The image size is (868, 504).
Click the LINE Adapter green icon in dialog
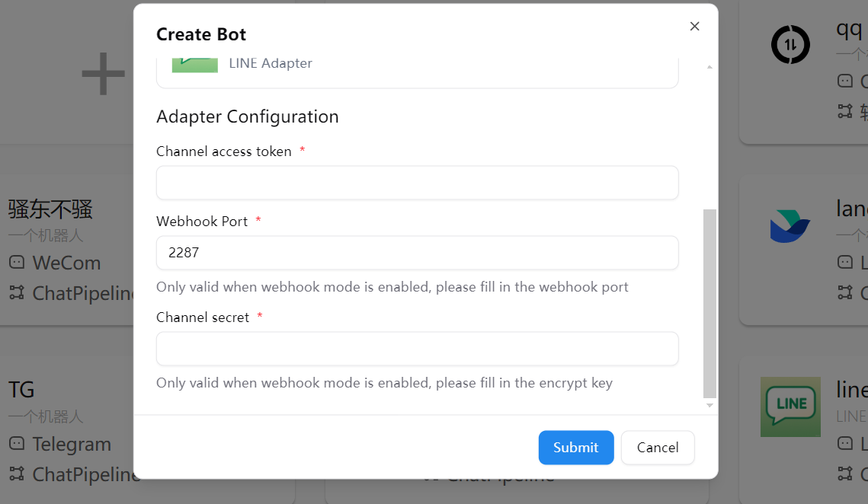tap(195, 64)
